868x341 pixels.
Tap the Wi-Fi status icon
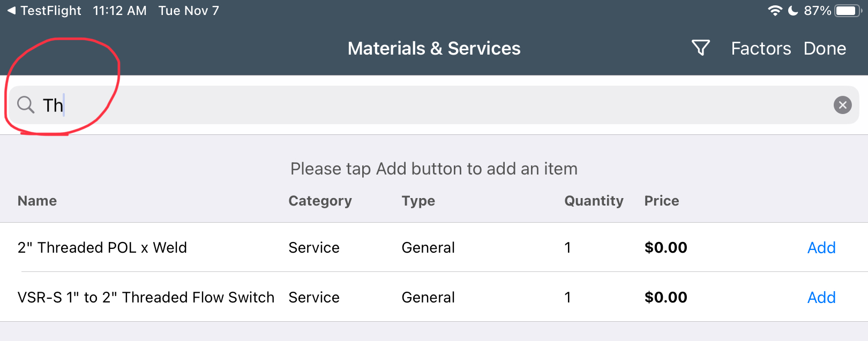point(775,11)
